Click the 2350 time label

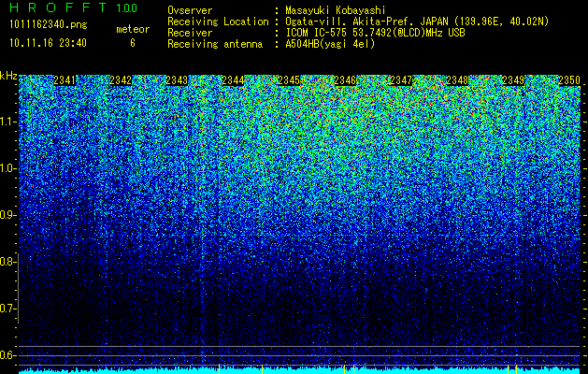click(569, 80)
